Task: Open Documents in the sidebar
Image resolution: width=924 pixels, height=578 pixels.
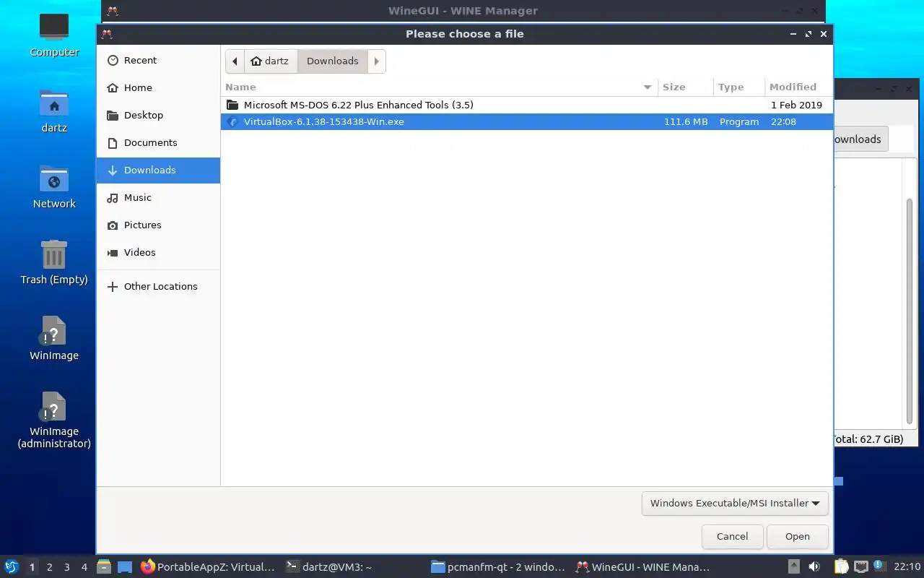Action: (158, 143)
